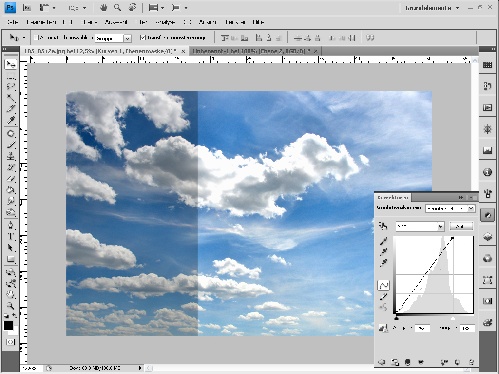Click the Hand tool in the application bar
Viewport: 499px width, 374px height.
click(x=104, y=7)
